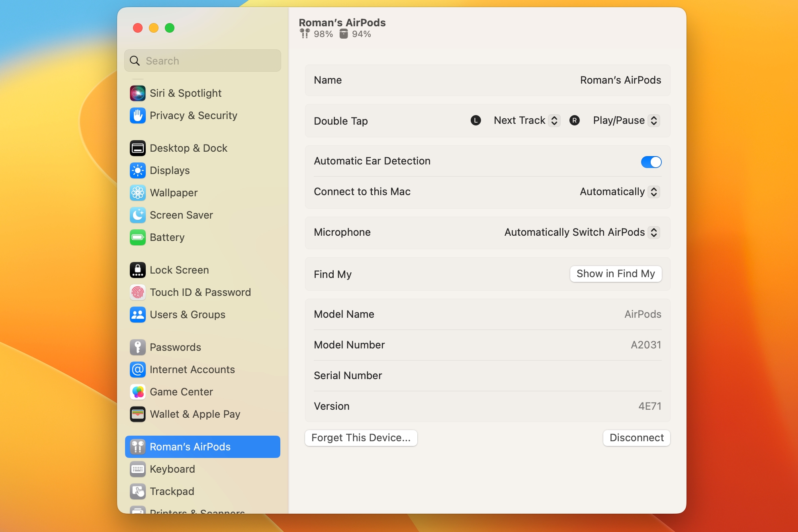This screenshot has height=532, width=798.
Task: Click the case battery percentage indicator
Action: [360, 34]
